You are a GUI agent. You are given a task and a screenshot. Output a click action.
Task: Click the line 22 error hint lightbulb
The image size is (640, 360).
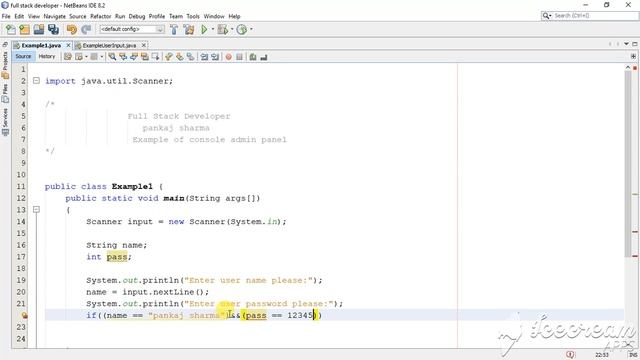(24, 315)
